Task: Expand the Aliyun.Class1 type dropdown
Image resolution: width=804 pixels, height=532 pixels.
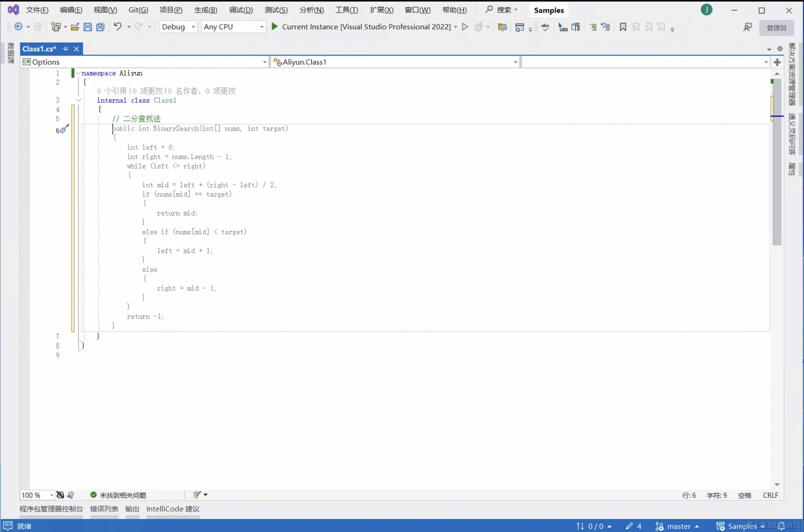Action: click(x=515, y=62)
